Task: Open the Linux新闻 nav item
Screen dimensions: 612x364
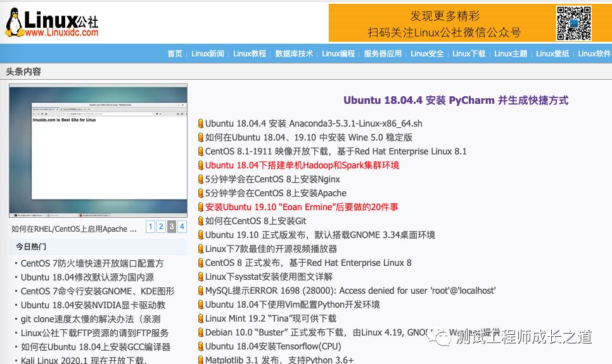Action: click(x=208, y=53)
